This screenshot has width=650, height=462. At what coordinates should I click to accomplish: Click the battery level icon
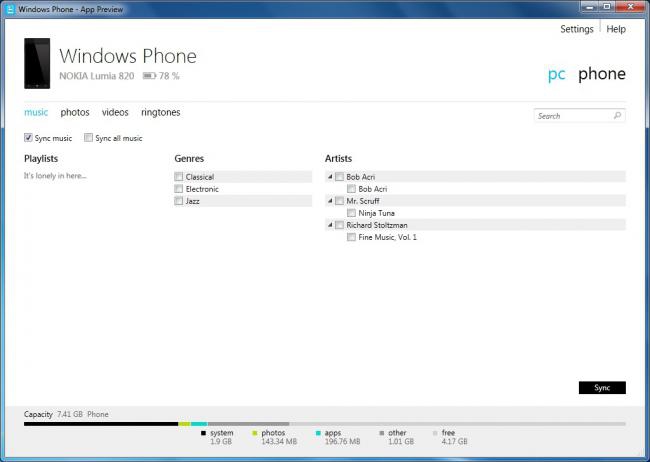149,76
